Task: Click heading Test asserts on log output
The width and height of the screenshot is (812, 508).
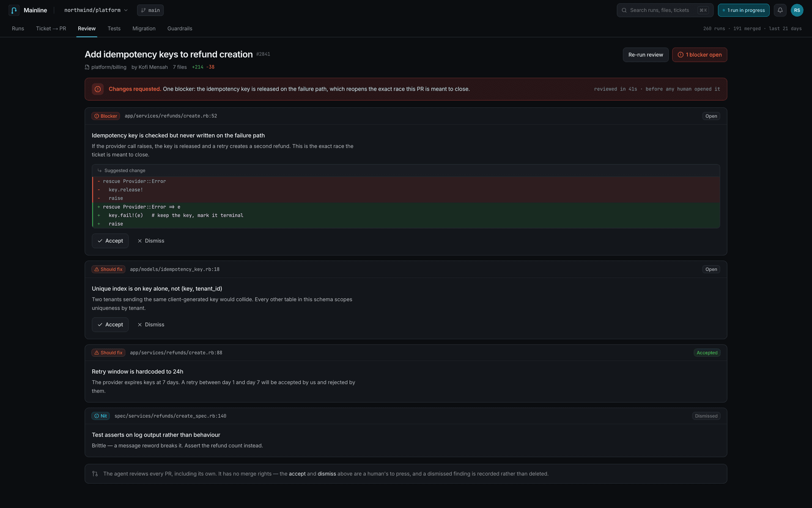Action: pos(156,435)
